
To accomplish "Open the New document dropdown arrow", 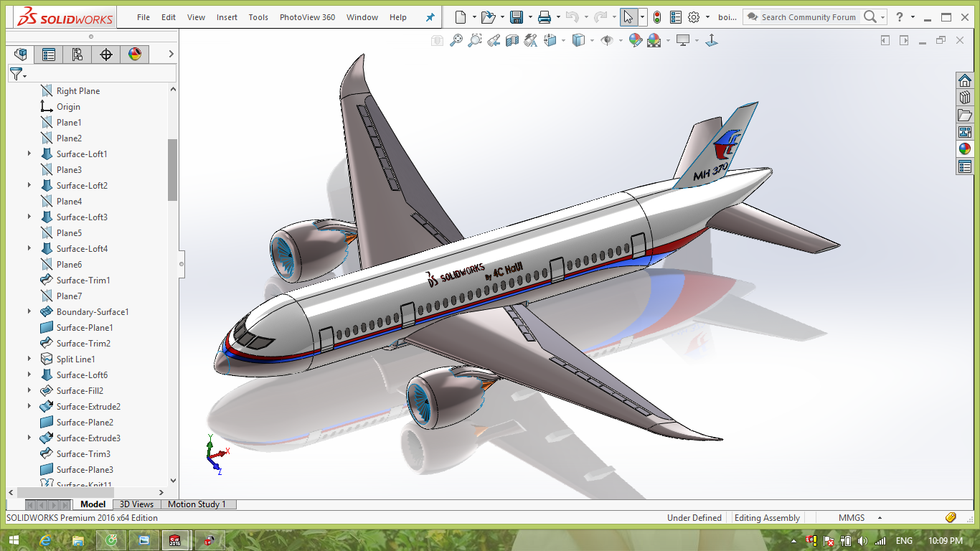I will pos(473,17).
